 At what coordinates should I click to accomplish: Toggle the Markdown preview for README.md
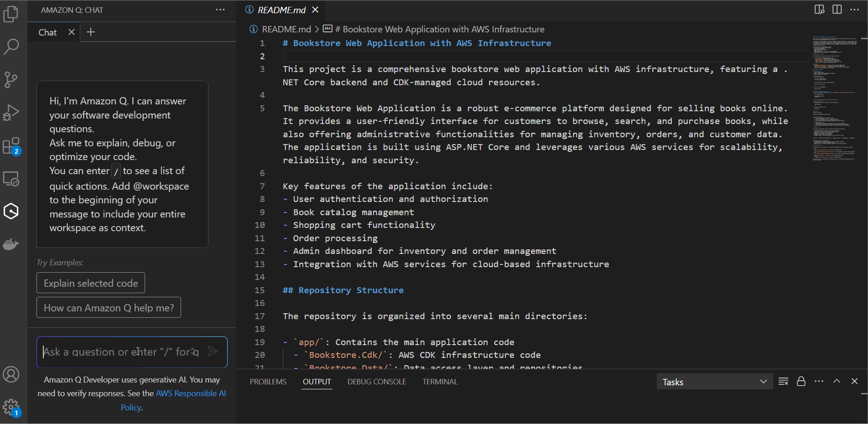point(819,9)
